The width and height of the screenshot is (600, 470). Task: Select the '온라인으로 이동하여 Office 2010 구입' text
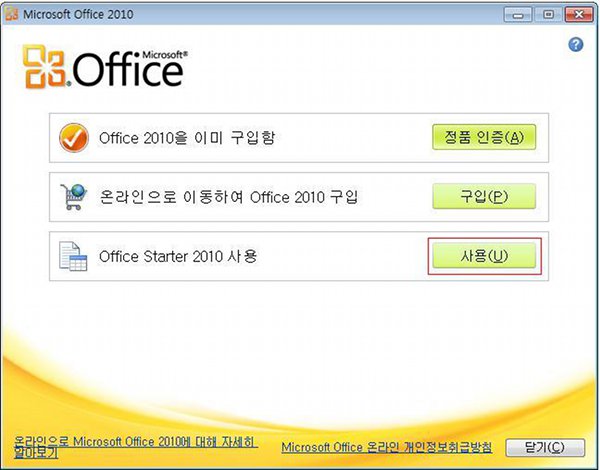click(x=228, y=197)
